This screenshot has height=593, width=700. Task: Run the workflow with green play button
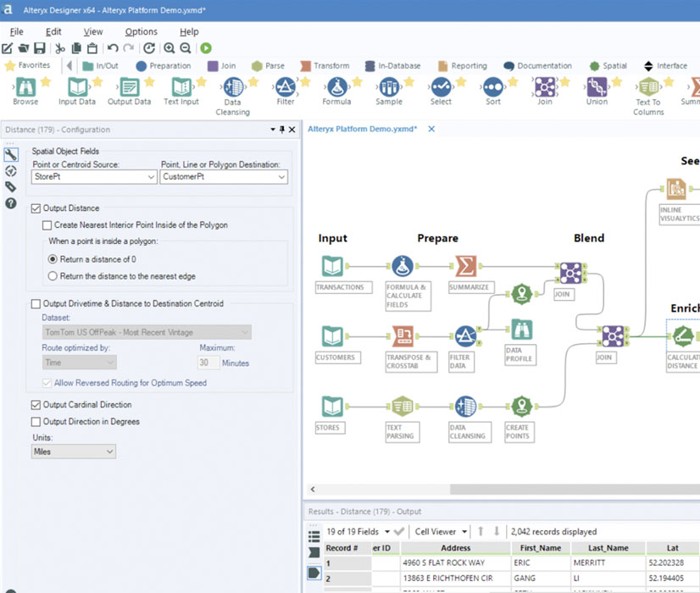[206, 48]
